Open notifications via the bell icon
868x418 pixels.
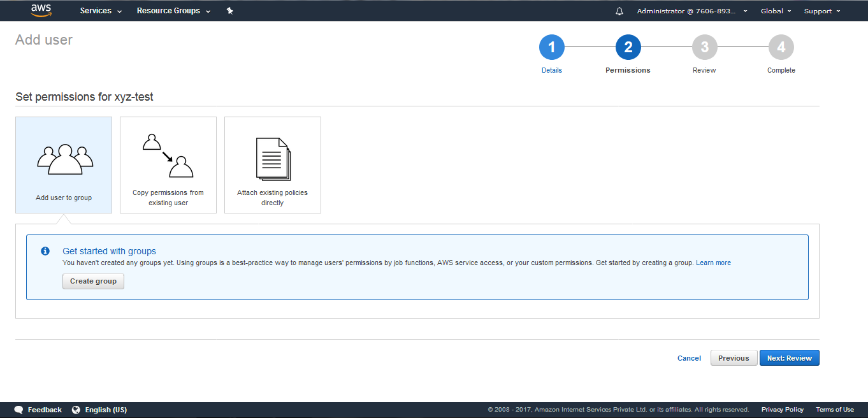[619, 10]
